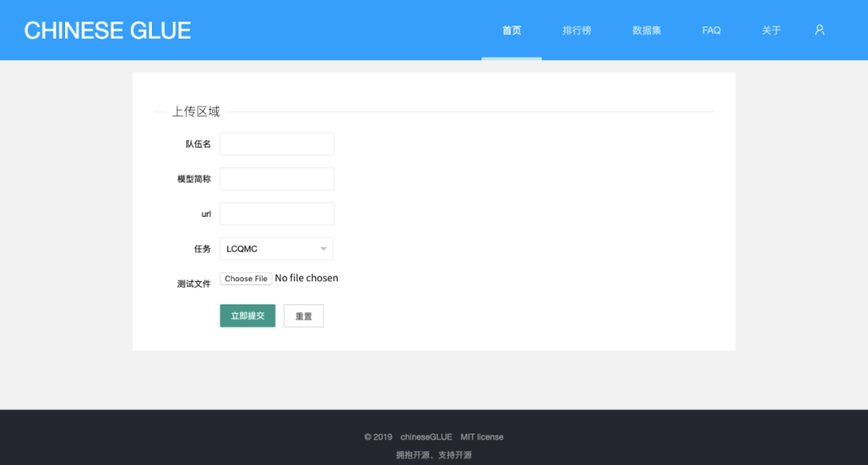
Task: Open the user account icon
Action: click(x=819, y=30)
